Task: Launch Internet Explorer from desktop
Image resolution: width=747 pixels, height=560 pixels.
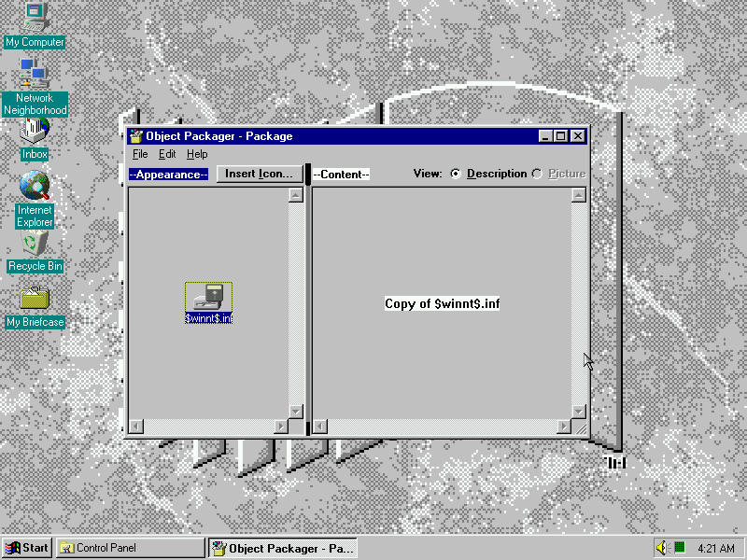Action: (35, 188)
